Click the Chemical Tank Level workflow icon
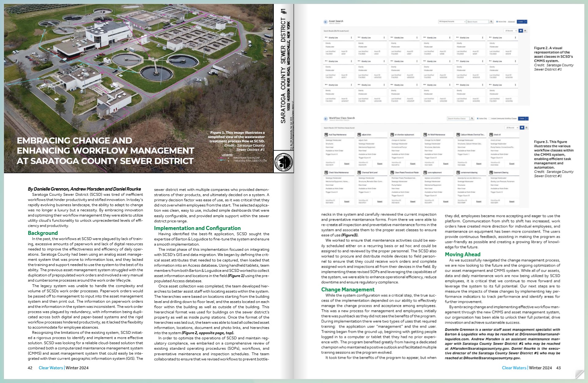This screenshot has height=383, width=588. tap(359, 173)
